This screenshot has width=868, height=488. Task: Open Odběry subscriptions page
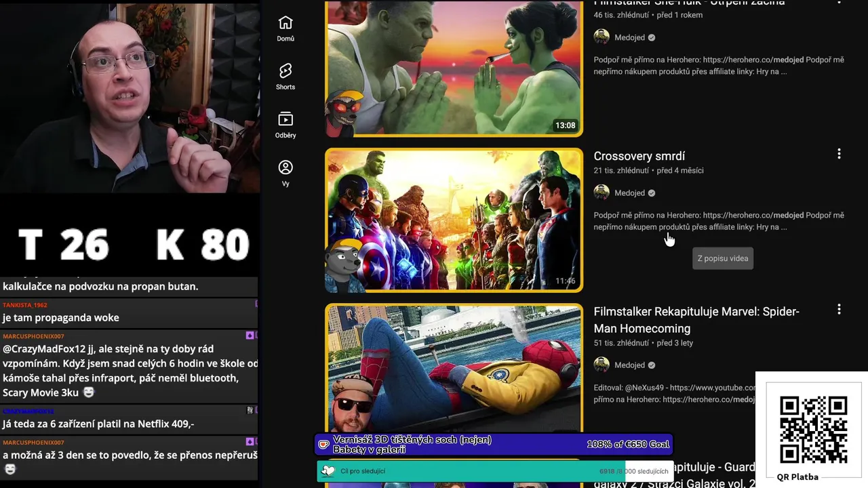285,125
